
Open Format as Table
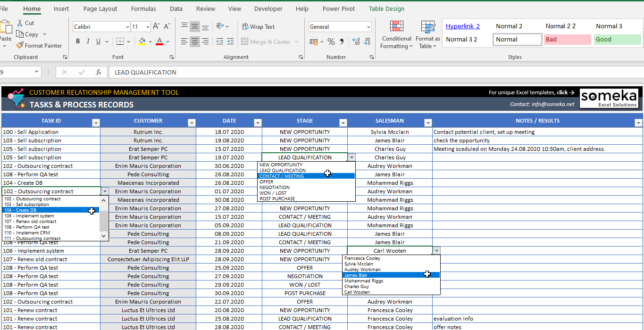point(427,34)
